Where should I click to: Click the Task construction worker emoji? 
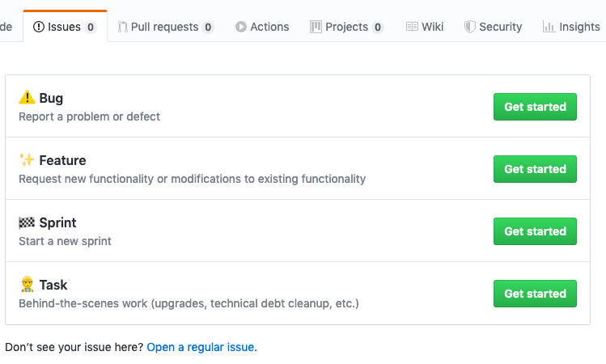[x=27, y=284]
